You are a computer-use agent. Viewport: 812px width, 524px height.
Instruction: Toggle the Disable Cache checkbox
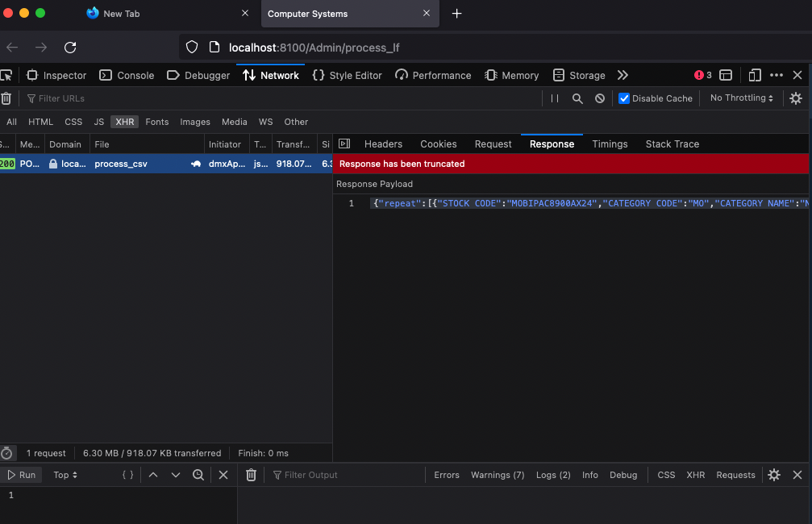(624, 98)
